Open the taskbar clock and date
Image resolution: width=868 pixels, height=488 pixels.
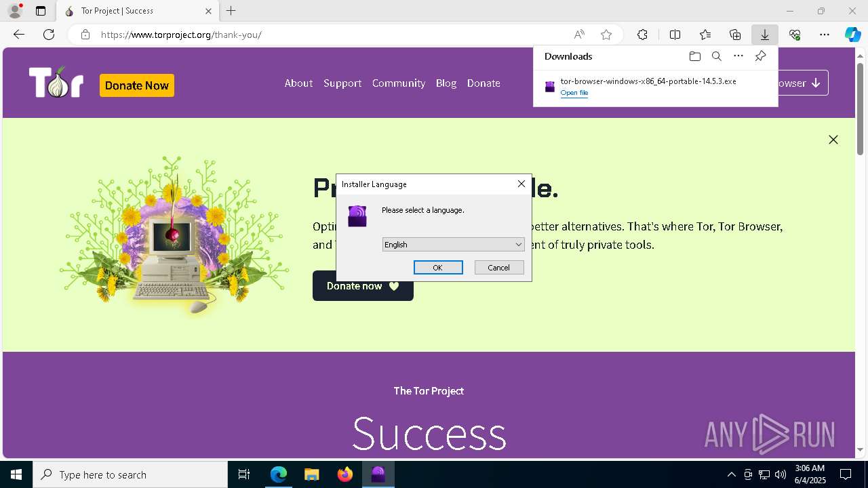tap(810, 474)
